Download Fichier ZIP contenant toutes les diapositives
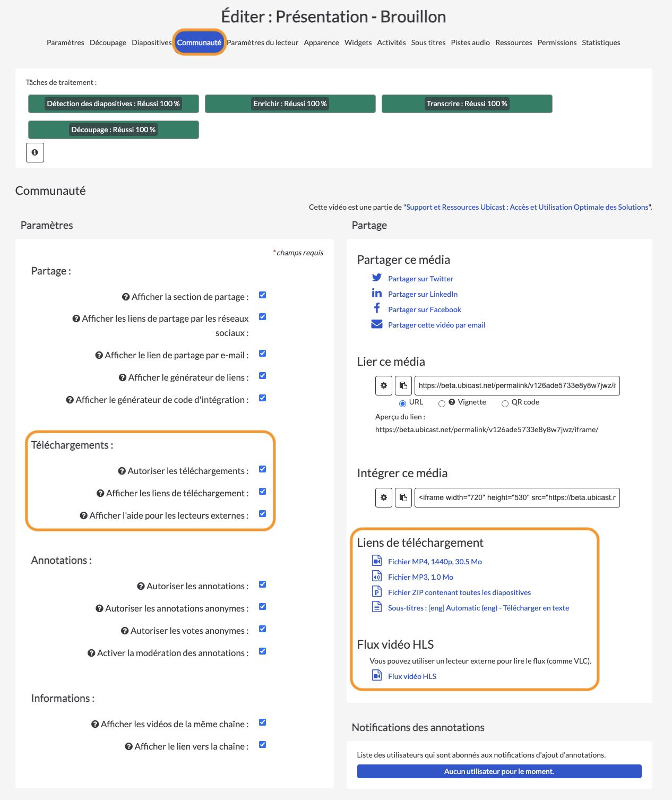The image size is (672, 800). pos(459,592)
